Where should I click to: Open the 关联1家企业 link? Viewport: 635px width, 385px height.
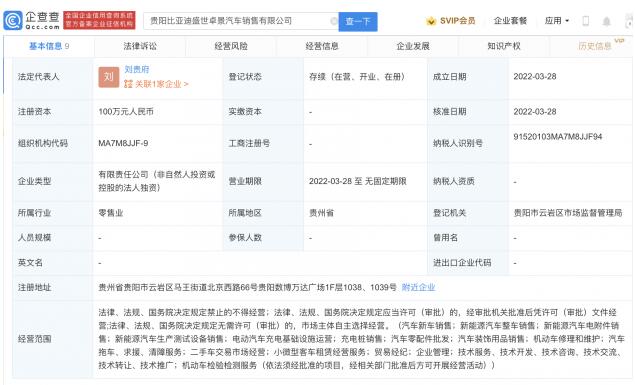click(x=156, y=84)
